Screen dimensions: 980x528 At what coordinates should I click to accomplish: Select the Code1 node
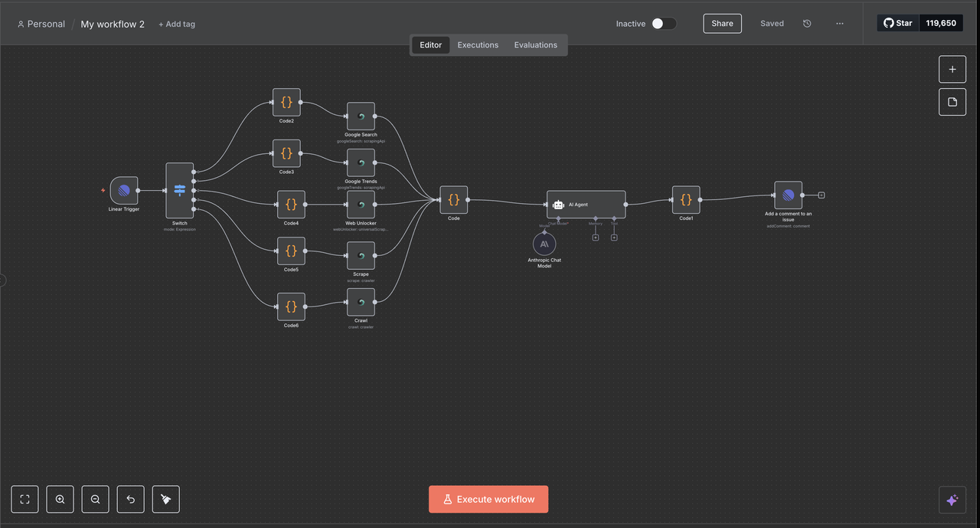[x=686, y=200]
